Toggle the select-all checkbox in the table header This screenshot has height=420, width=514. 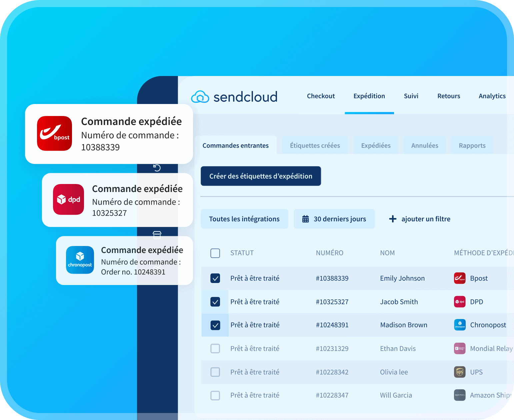215,253
